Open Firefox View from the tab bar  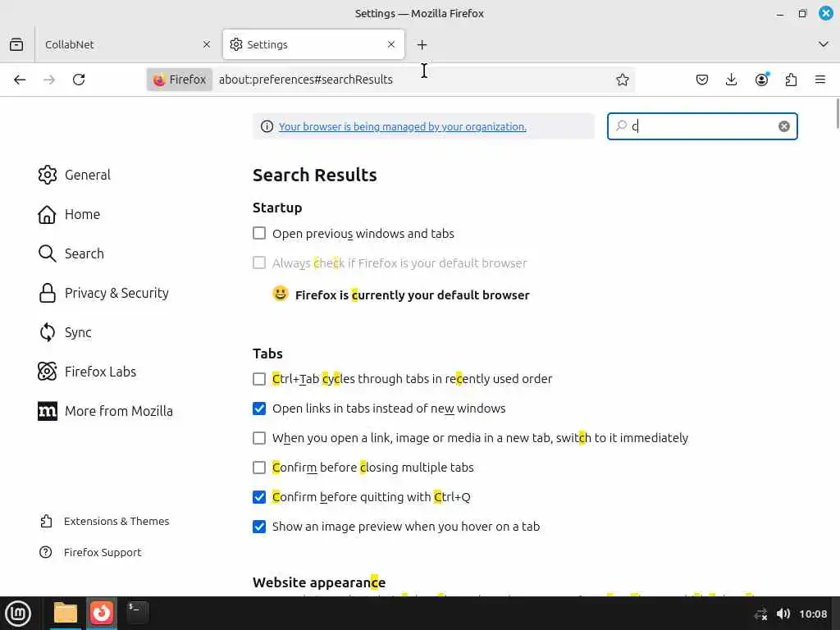pos(16,44)
